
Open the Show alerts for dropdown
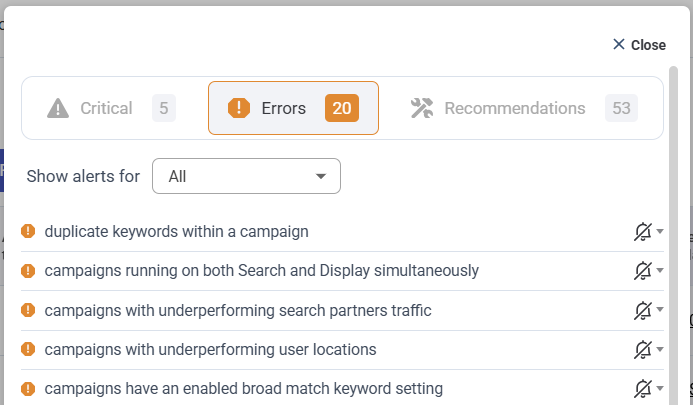pos(246,176)
